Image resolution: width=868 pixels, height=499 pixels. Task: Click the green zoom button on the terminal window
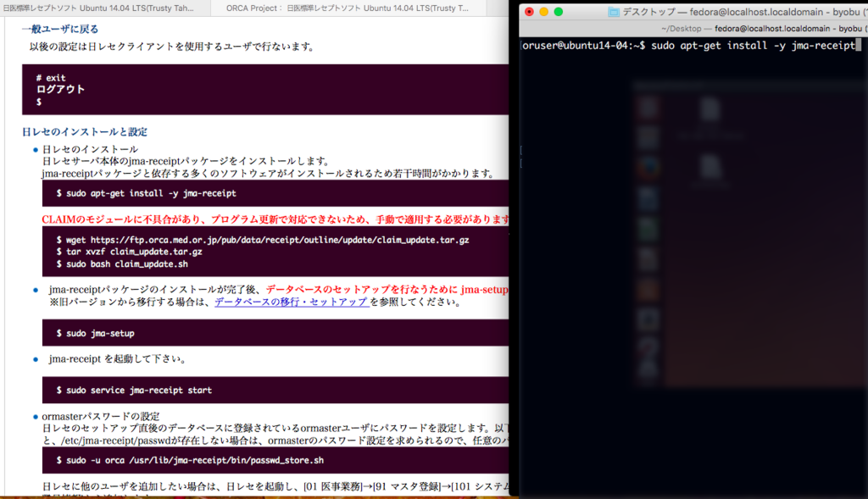(559, 13)
